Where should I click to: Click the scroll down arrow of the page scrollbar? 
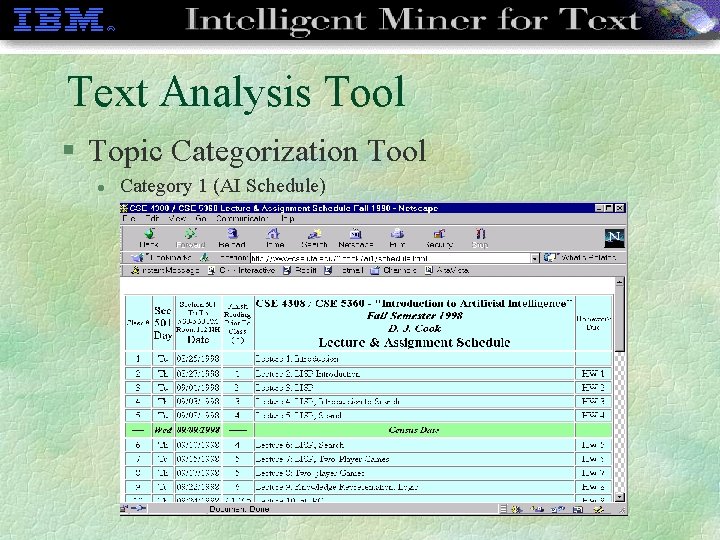619,497
